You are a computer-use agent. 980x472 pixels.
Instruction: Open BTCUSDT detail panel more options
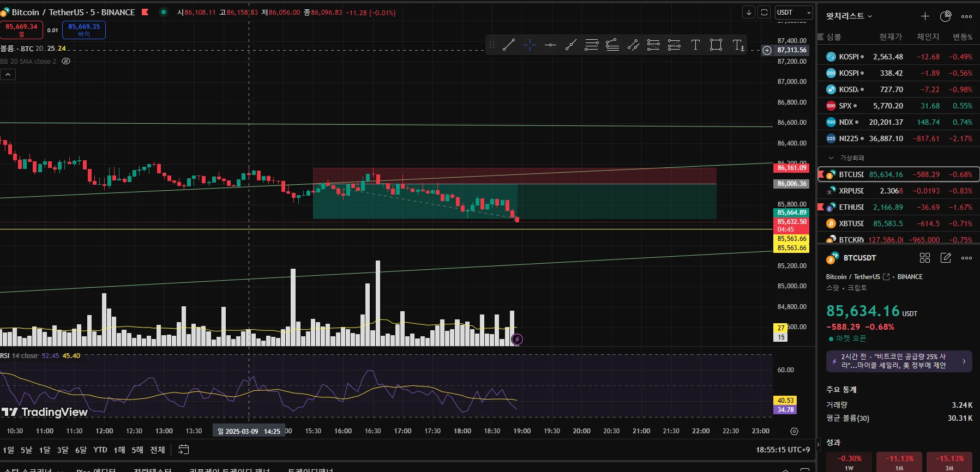pyautogui.click(x=966, y=258)
